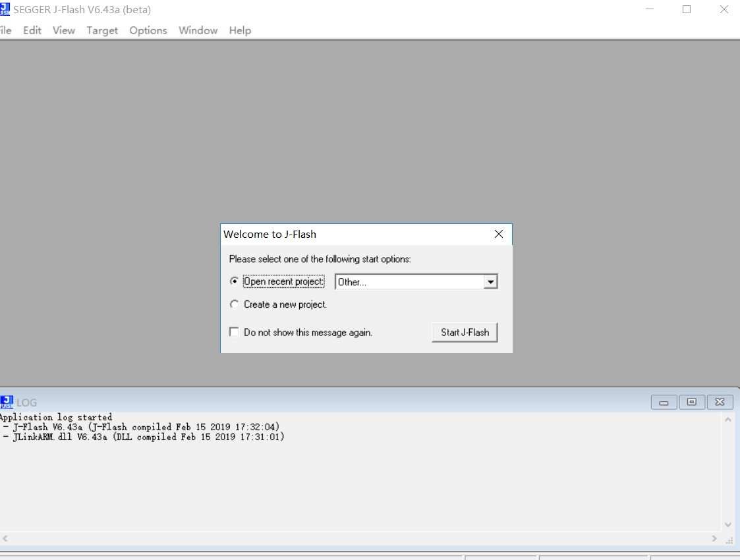Click LOG scrollbar up arrow
This screenshot has height=560, width=740.
(x=728, y=420)
